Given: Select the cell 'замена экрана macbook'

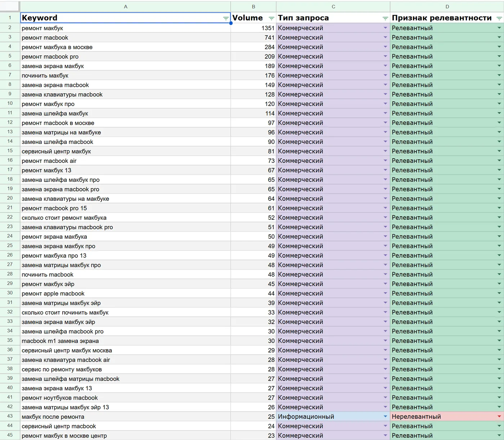Looking at the screenshot, I should [x=125, y=85].
